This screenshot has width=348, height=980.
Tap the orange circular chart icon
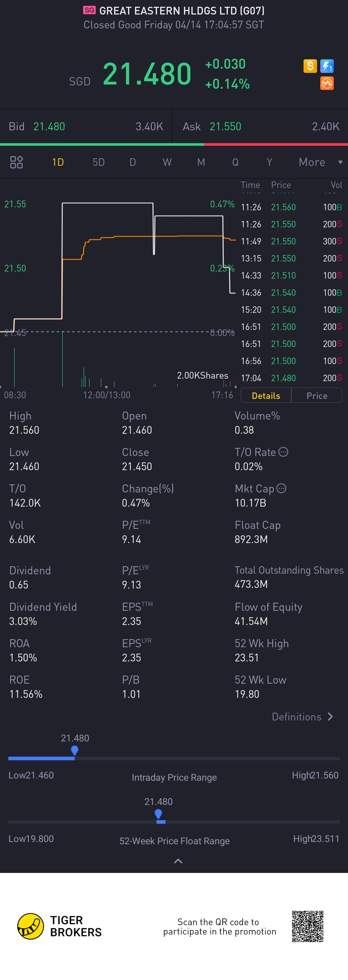coord(327,83)
